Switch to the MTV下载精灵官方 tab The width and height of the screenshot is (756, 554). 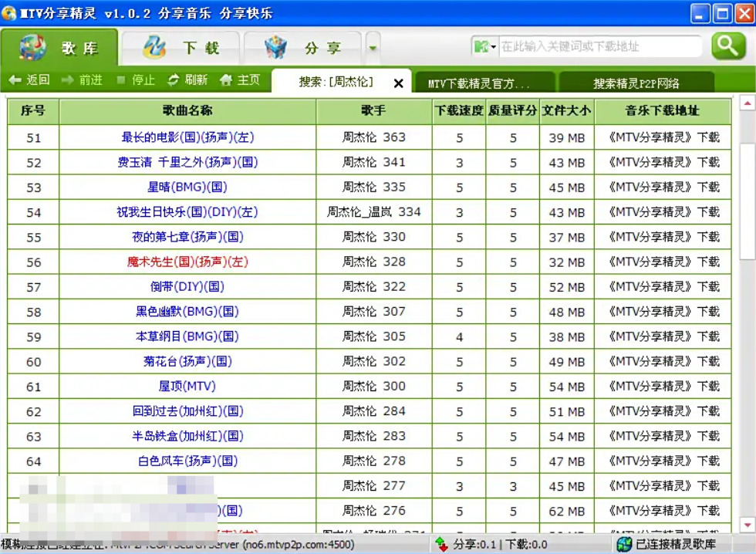(478, 83)
